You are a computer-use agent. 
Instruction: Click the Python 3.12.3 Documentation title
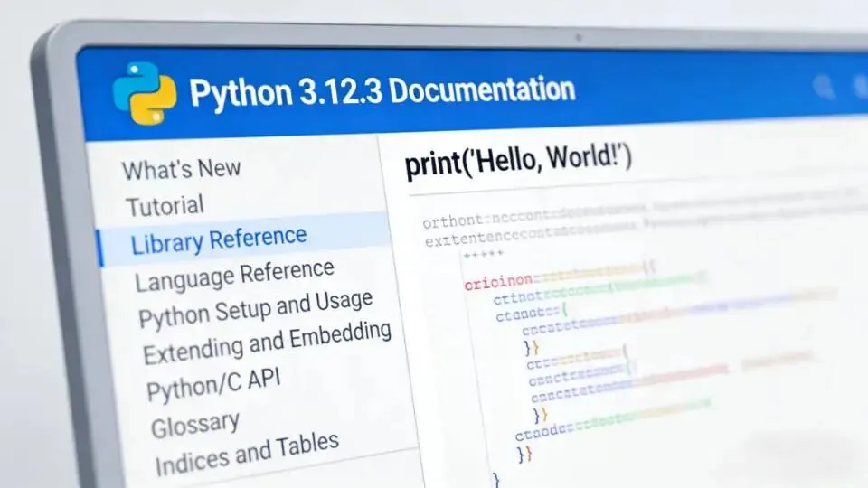[382, 90]
